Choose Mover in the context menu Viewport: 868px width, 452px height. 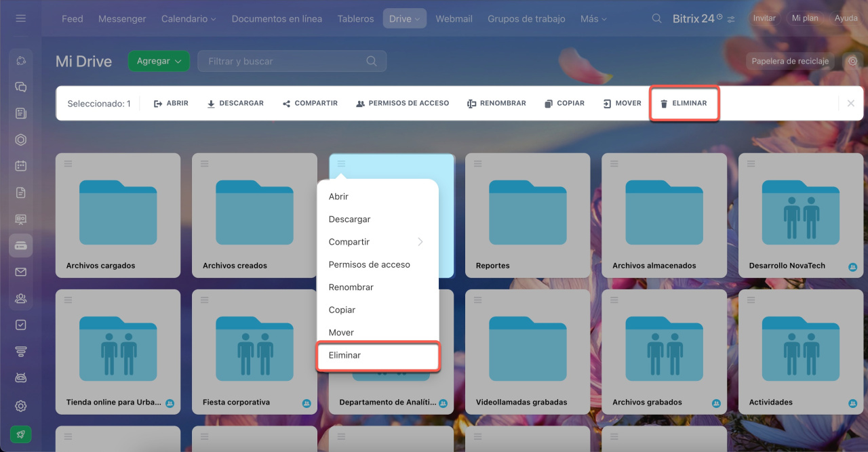coord(378,333)
